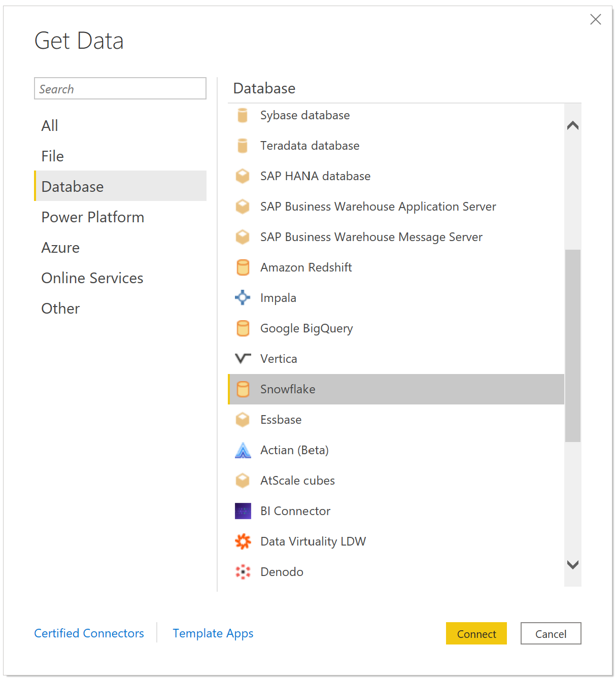Open the Certified Connectors link
The height and width of the screenshot is (679, 616).
[x=89, y=633]
